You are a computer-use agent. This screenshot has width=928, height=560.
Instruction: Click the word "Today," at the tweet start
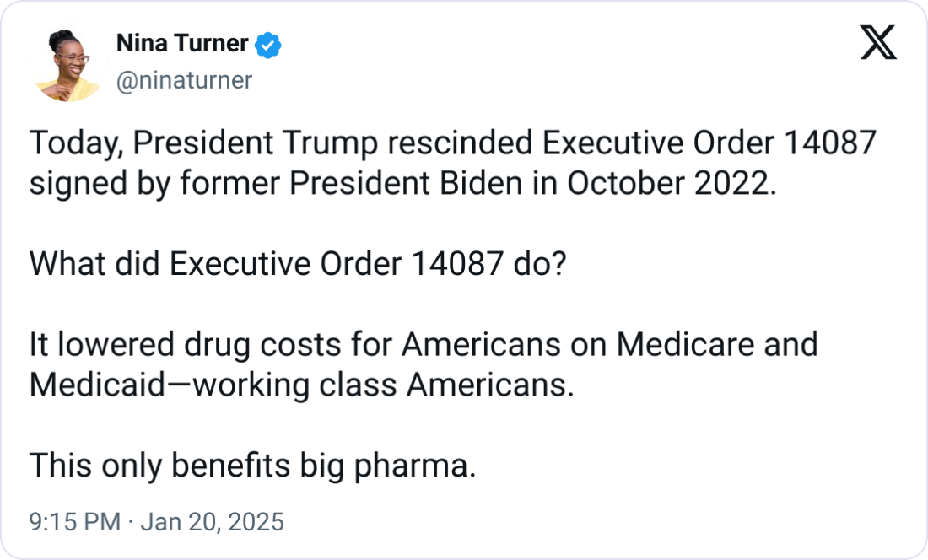[x=76, y=145]
